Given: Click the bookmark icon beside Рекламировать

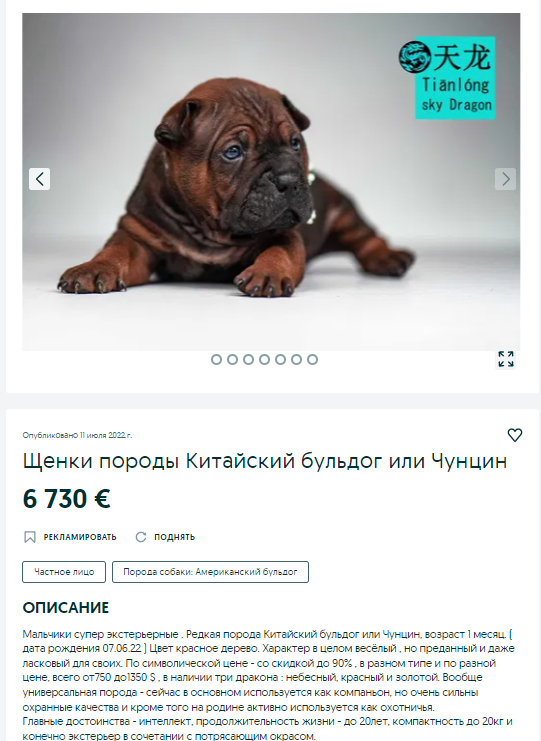Looking at the screenshot, I should (x=30, y=537).
